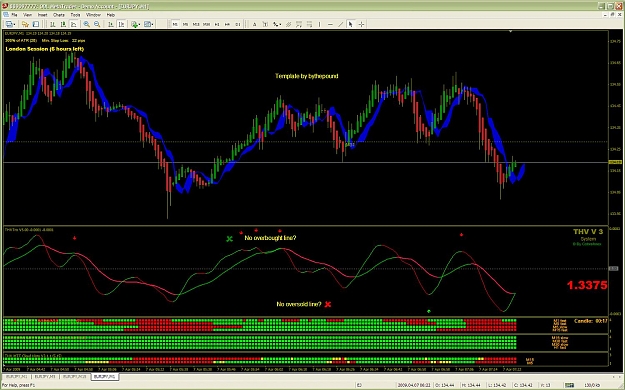Select the H1 timeframe button
The image size is (625, 390).
(x=217, y=24)
